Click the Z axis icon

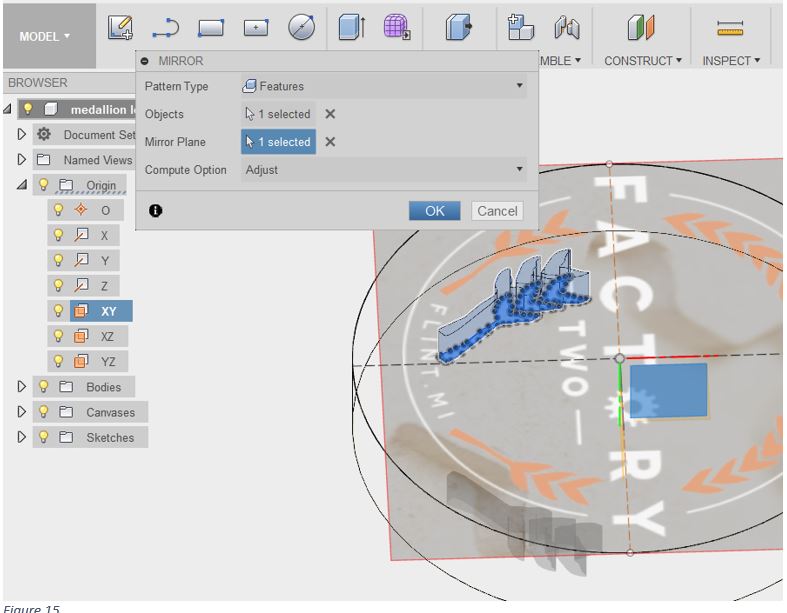pyautogui.click(x=81, y=285)
